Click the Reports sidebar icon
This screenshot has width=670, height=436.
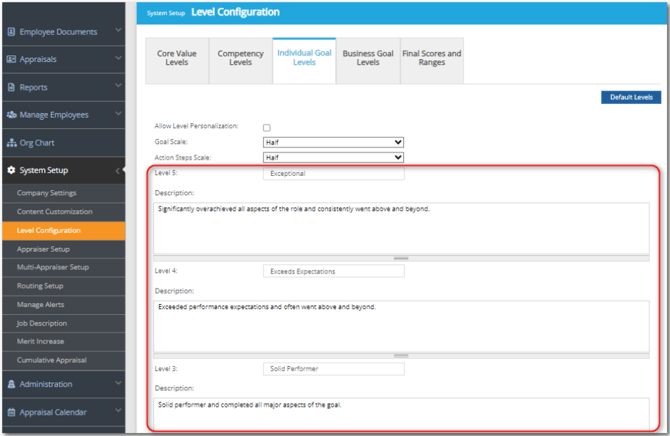click(x=11, y=87)
